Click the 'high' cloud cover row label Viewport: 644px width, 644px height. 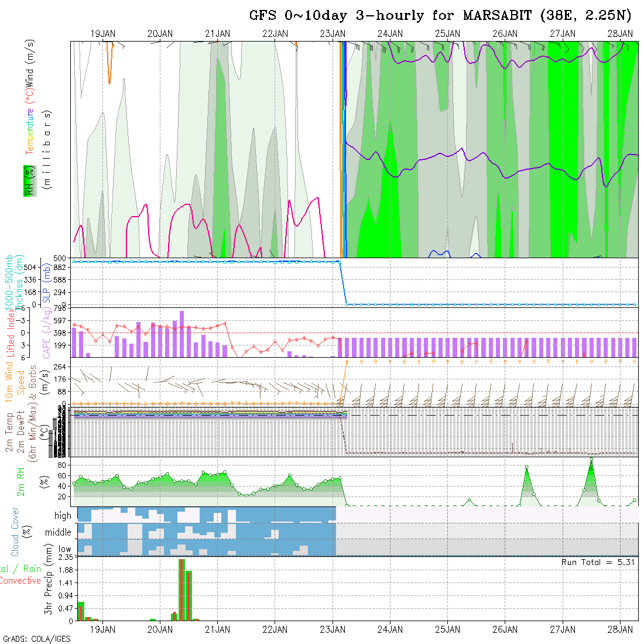pos(63,516)
